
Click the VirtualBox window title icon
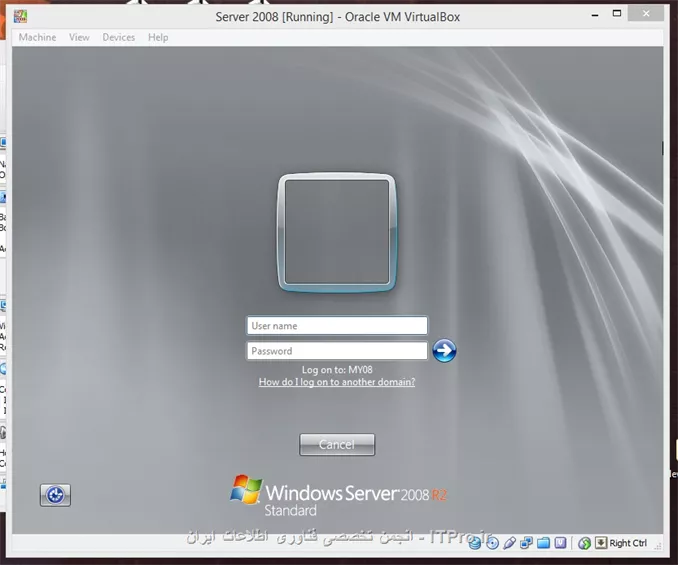tap(20, 16)
